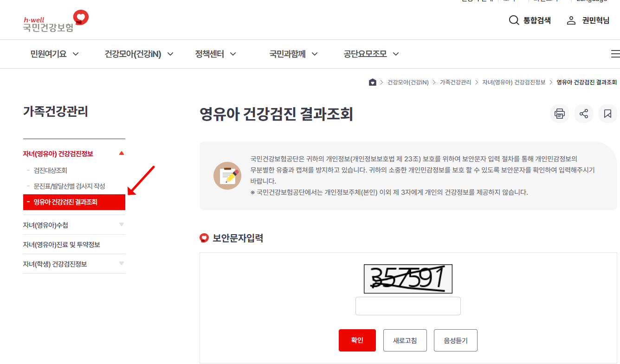This screenshot has height=364, width=620.
Task: Click the 가족건강관리 sidebar title
Action: click(56, 112)
